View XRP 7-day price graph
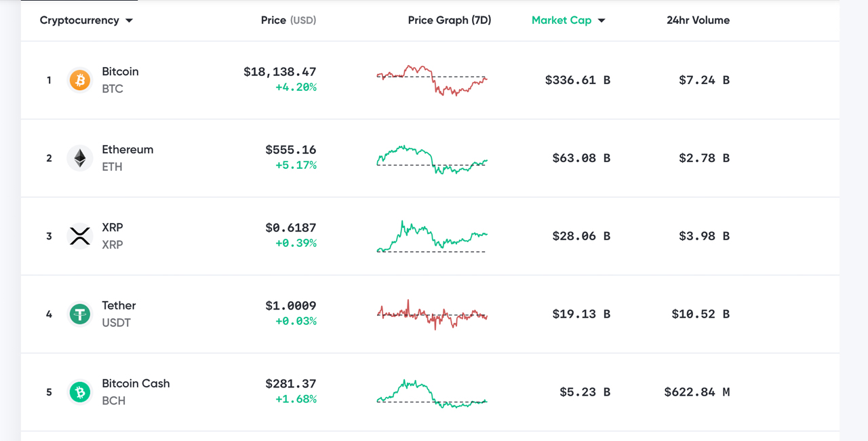This screenshot has height=441, width=868. [432, 236]
